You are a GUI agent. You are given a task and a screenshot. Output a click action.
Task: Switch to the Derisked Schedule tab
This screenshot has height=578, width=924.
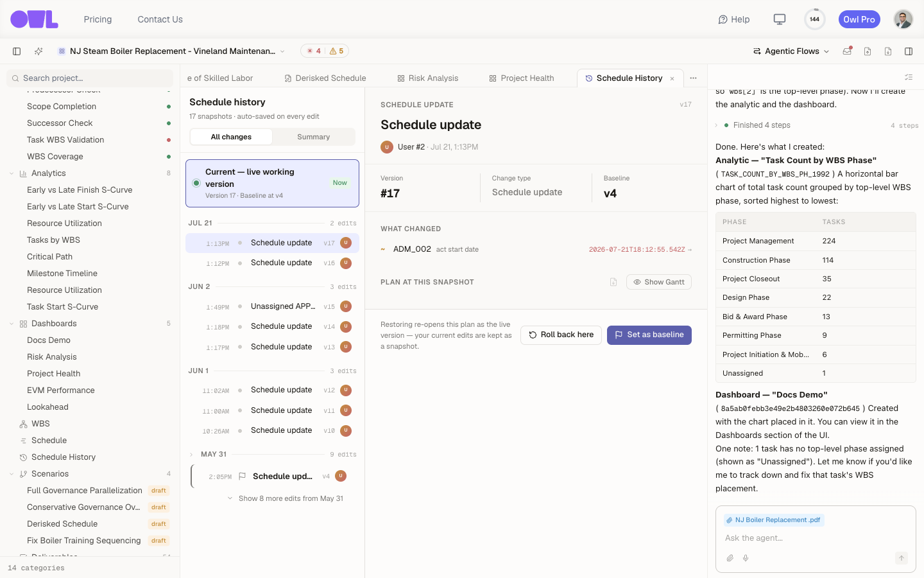pyautogui.click(x=325, y=78)
